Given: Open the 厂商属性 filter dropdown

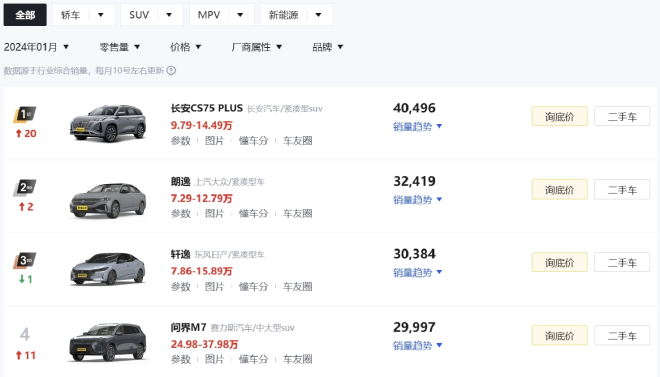Looking at the screenshot, I should (x=256, y=47).
